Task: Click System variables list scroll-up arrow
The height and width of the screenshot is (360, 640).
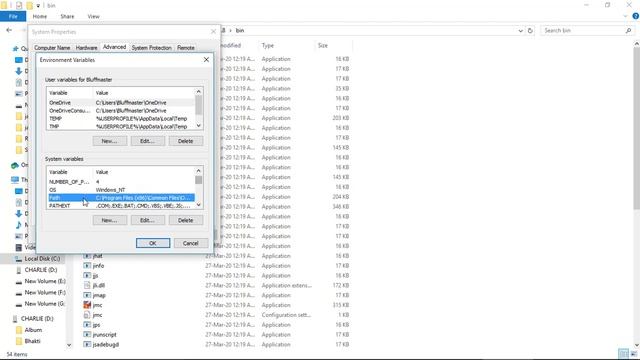Action: 198,171
